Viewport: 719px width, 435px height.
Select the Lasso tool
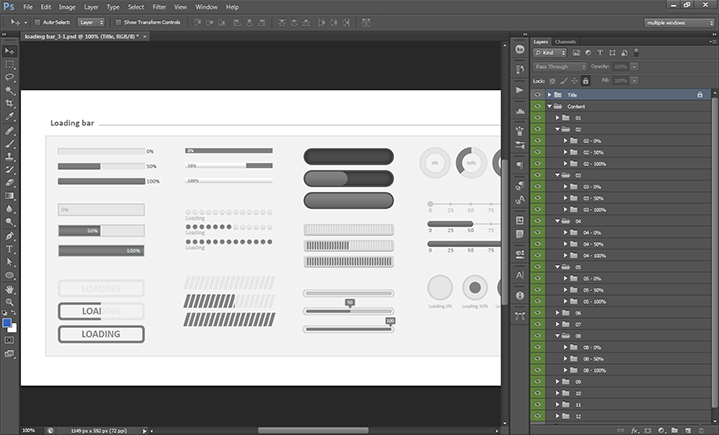tap(10, 76)
